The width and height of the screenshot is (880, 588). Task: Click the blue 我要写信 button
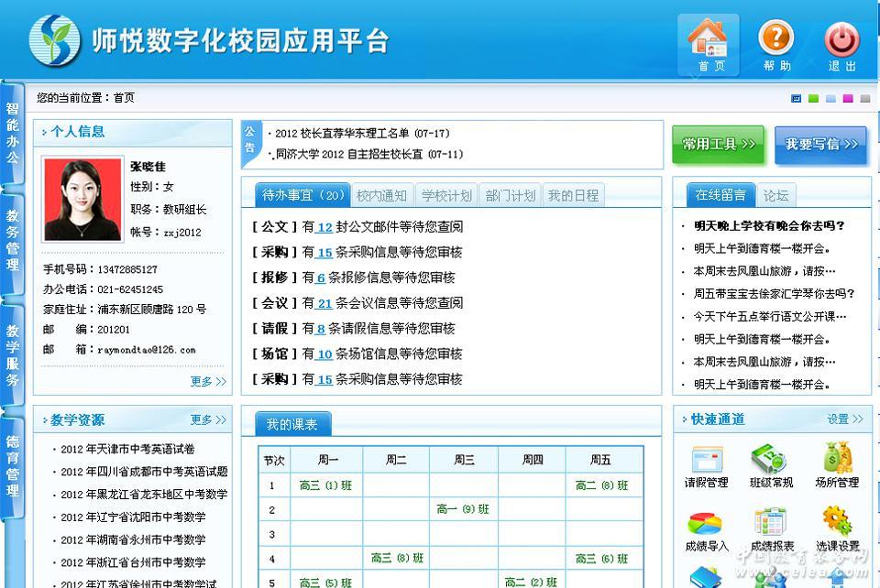click(x=820, y=145)
